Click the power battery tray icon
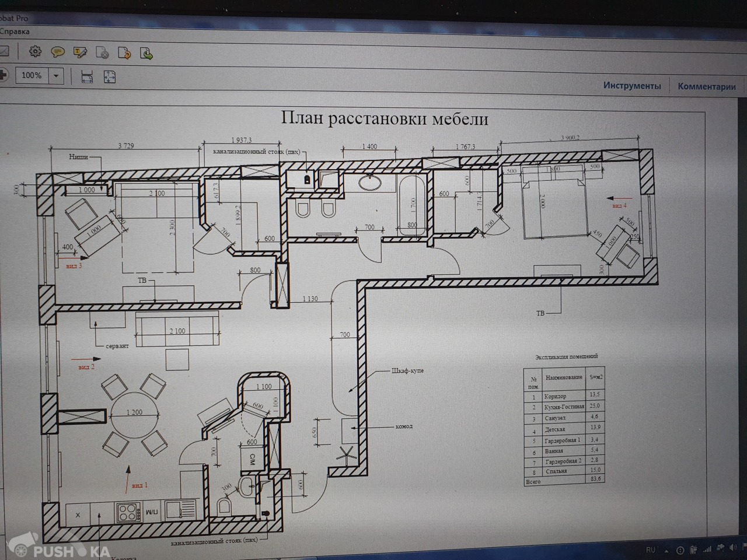The width and height of the screenshot is (747, 560). point(693,549)
